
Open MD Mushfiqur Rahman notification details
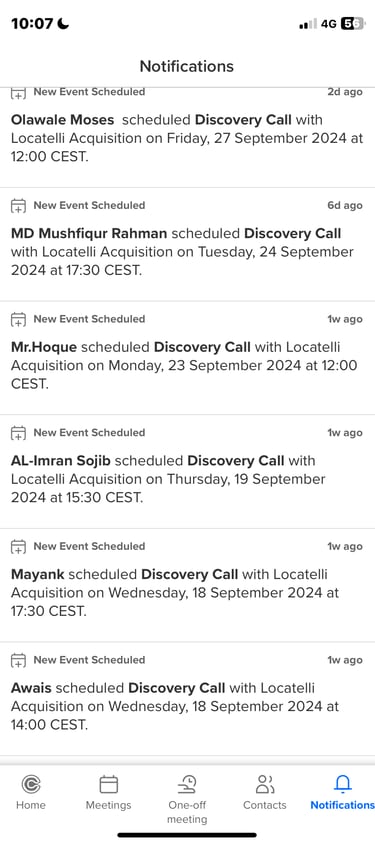click(188, 245)
